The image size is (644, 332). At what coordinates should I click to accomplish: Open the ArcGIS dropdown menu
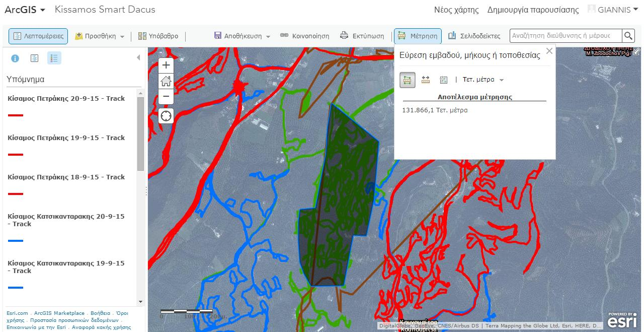[x=25, y=10]
